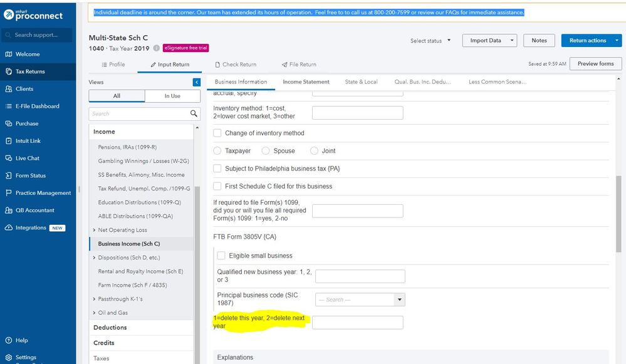This screenshot has height=364, width=626.
Task: Click the delete this year input field
Action: point(357,322)
